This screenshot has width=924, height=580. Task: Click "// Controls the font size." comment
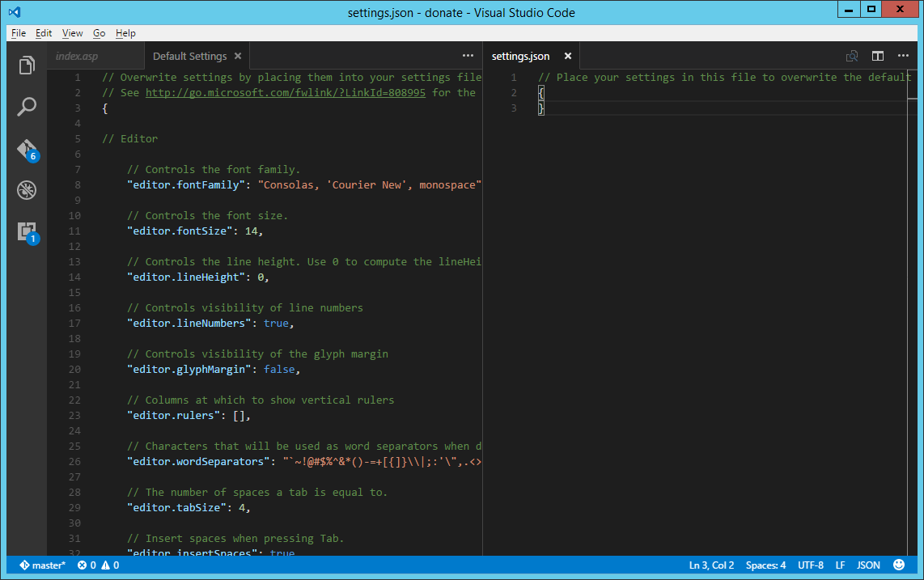pos(207,216)
